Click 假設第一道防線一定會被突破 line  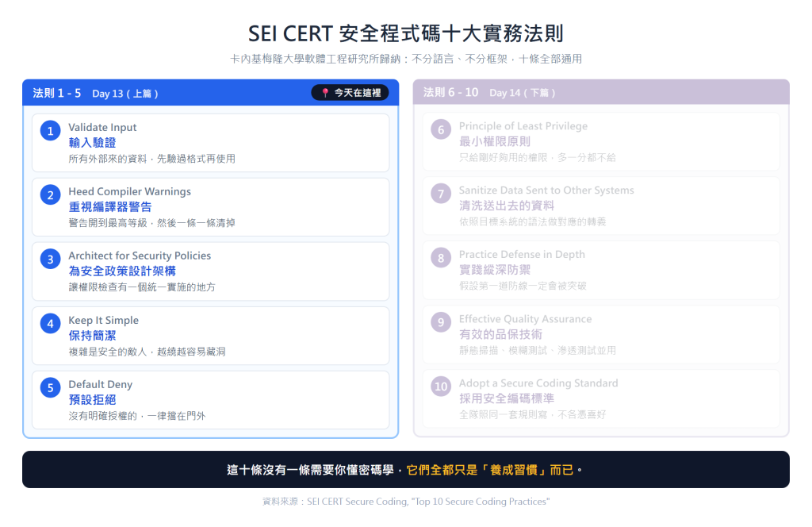coord(523,286)
